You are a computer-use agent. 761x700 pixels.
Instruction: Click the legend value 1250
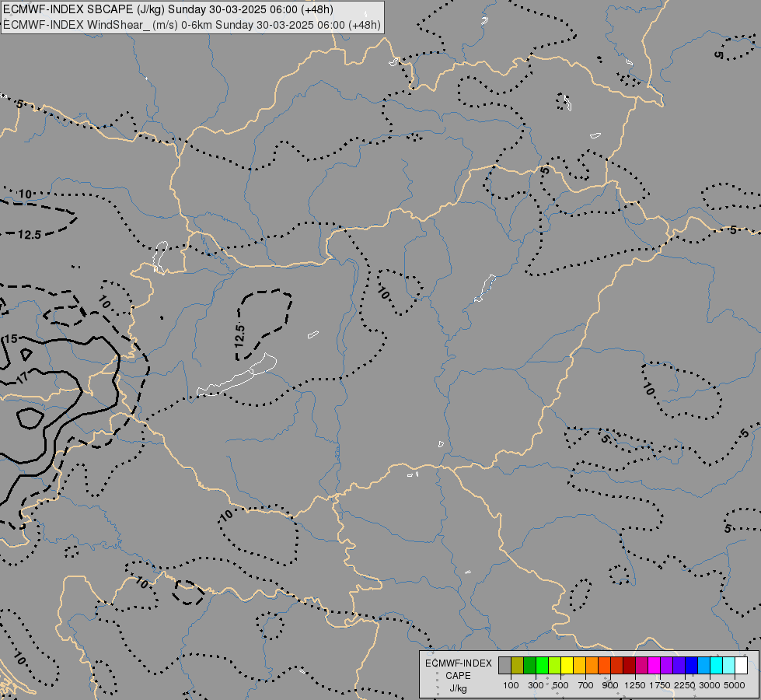(x=635, y=685)
